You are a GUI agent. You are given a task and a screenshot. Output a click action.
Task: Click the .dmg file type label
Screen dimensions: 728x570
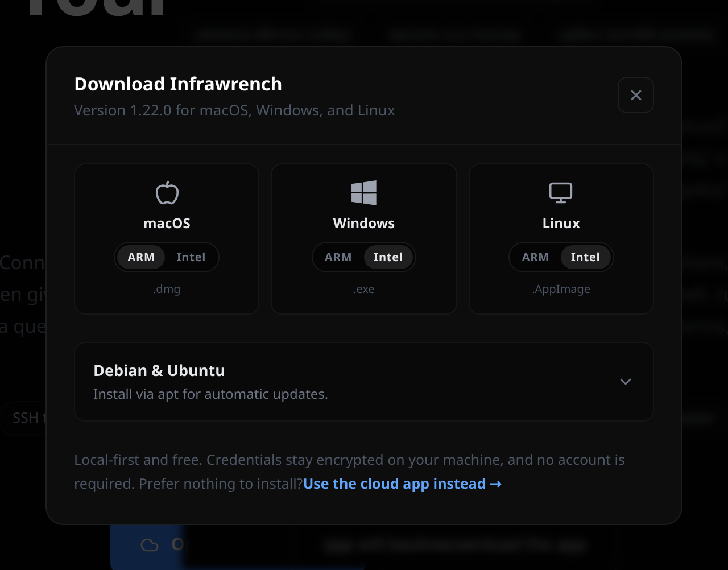(167, 289)
